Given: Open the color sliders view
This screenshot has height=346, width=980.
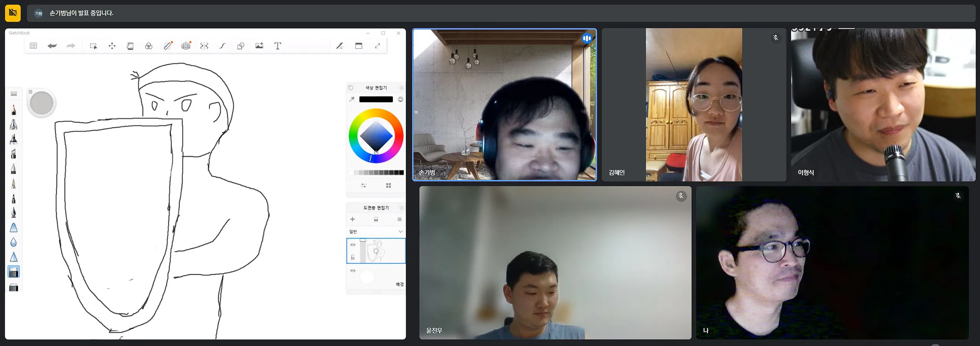Looking at the screenshot, I should coord(363,185).
